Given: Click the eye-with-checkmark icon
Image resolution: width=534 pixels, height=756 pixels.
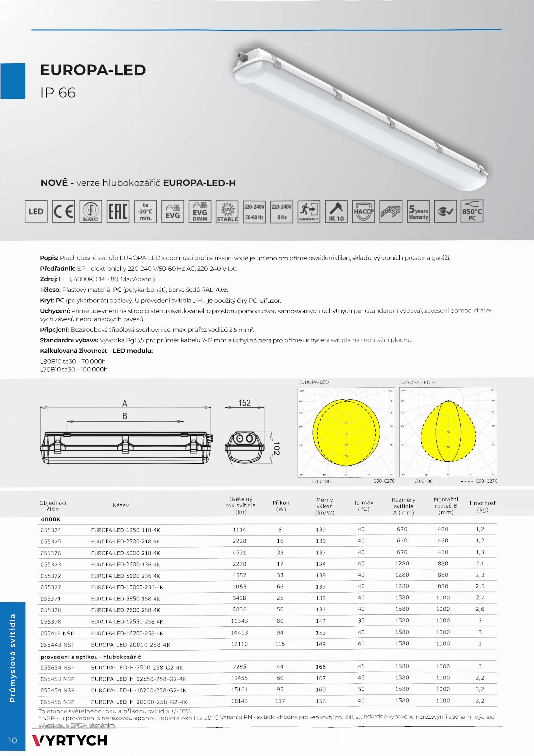Looking at the screenshot, I should coord(446,211).
